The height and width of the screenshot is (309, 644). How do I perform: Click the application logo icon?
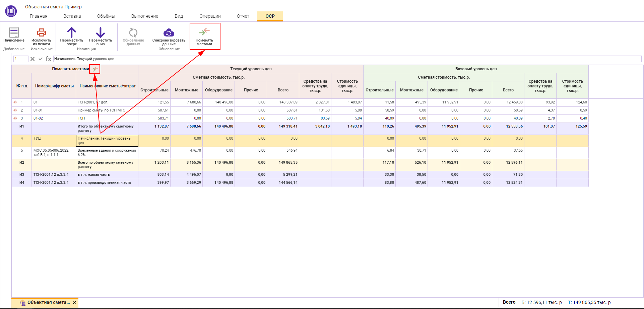[11, 11]
